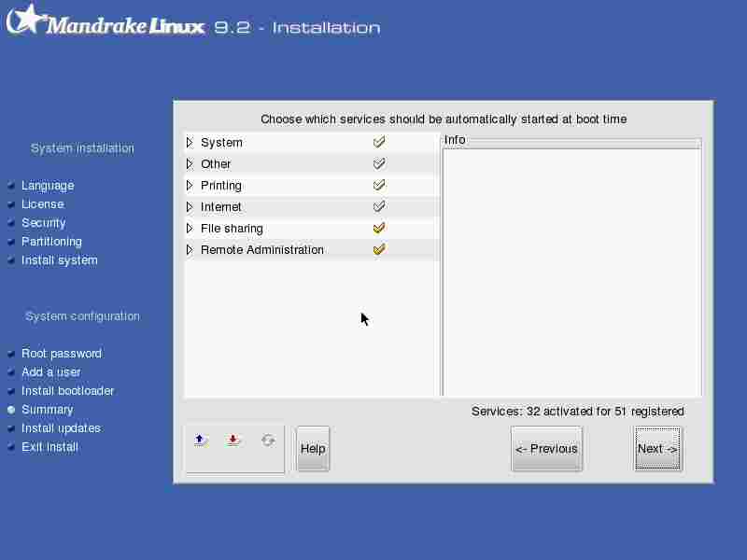Image resolution: width=747 pixels, height=560 pixels.
Task: Click the Add a user step
Action: pos(51,371)
